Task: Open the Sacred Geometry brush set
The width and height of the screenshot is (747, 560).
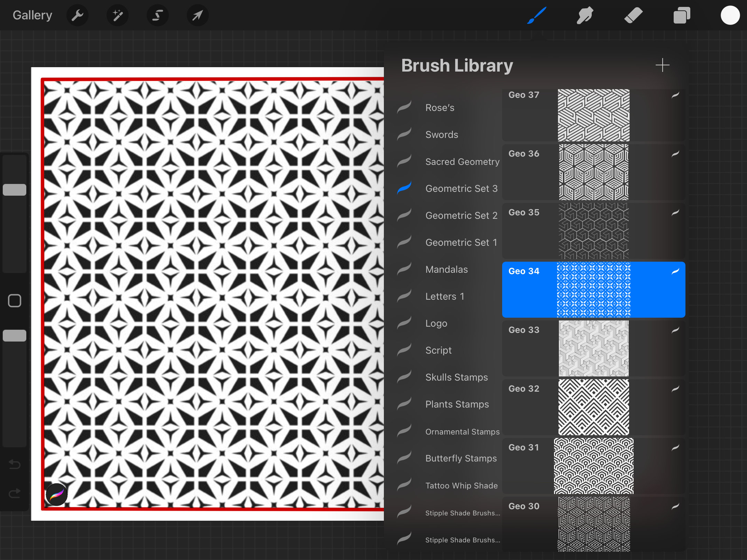Action: [x=449, y=161]
